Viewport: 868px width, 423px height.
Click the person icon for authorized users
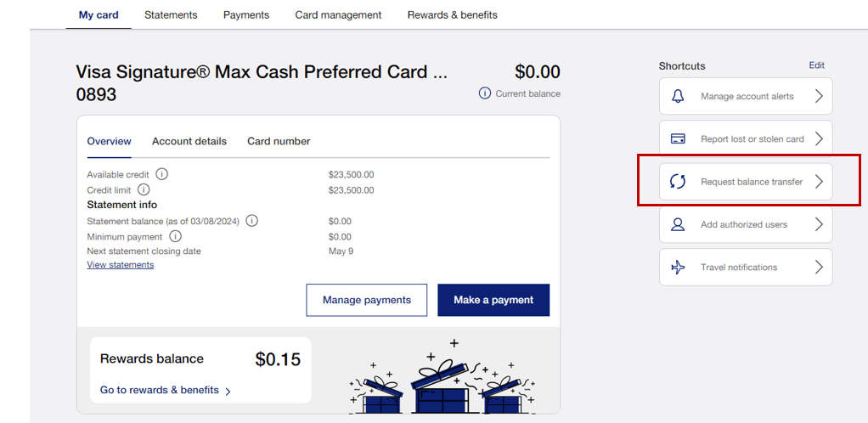coord(678,224)
